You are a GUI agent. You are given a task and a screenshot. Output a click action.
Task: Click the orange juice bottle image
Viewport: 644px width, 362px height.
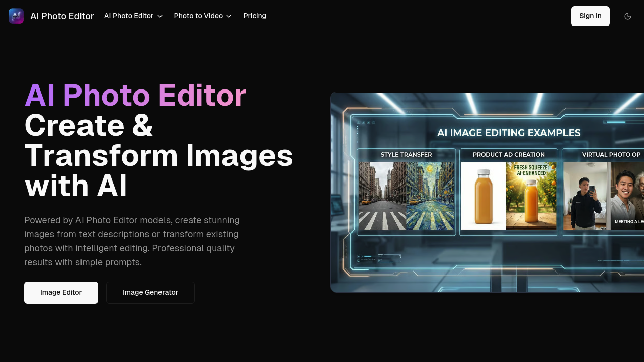[x=484, y=196]
